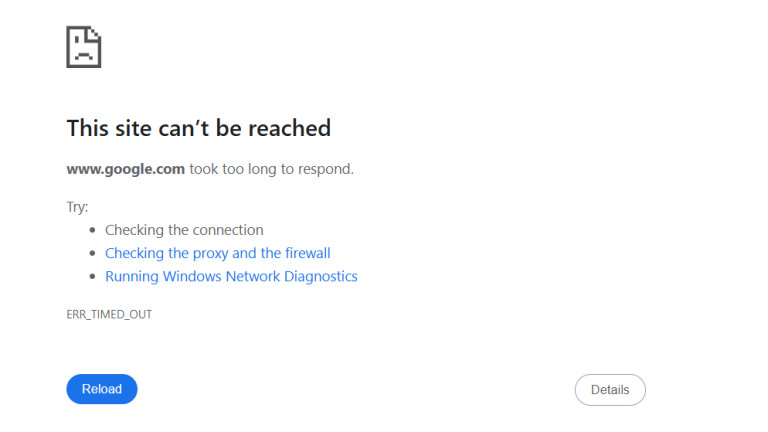The height and width of the screenshot is (432, 768).
Task: Click the 'This site can't be reached' heading
Action: [198, 128]
